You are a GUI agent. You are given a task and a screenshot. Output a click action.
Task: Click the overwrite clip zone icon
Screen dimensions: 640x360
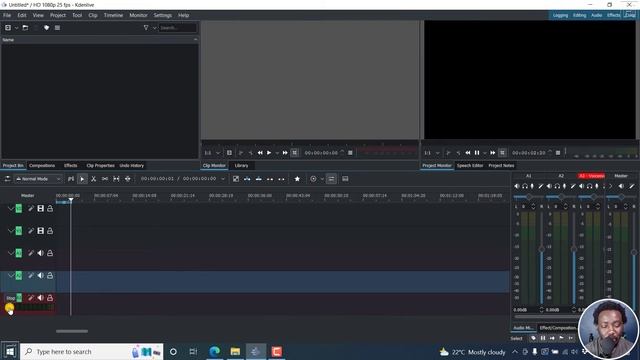coord(259,179)
